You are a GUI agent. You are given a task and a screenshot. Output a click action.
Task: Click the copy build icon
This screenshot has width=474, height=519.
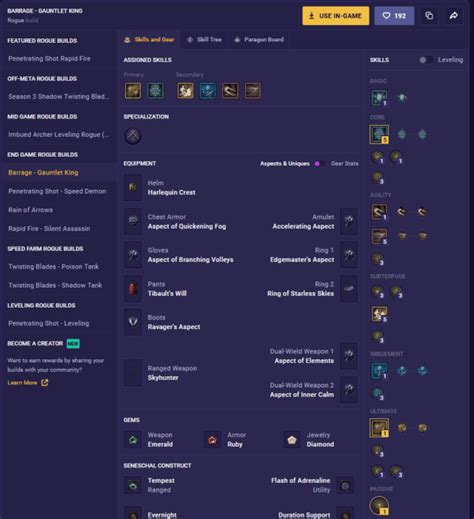[x=429, y=16]
